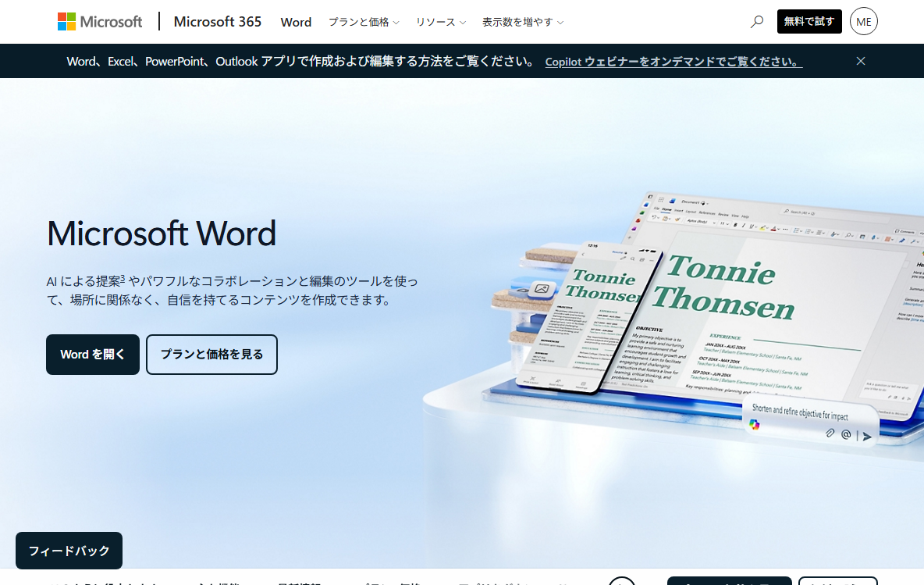924x585 pixels.
Task: Click the プランと価格を見る button
Action: tap(211, 355)
